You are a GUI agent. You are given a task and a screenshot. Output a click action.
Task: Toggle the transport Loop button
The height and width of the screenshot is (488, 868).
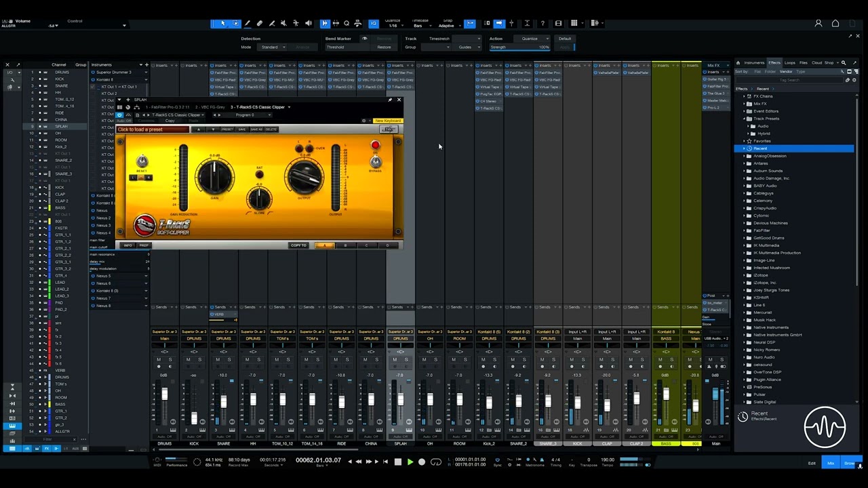click(436, 462)
